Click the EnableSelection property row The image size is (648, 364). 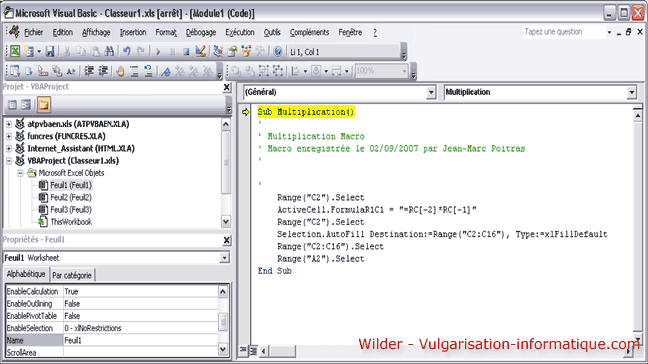coord(112,328)
